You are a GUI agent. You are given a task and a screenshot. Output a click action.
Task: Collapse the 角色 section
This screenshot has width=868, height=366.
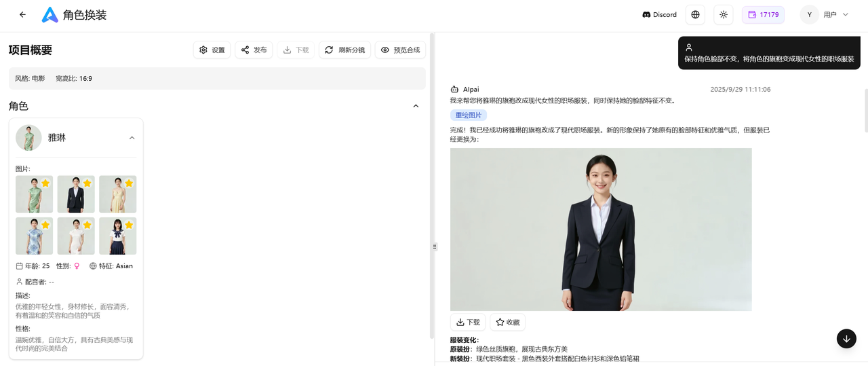(x=416, y=106)
